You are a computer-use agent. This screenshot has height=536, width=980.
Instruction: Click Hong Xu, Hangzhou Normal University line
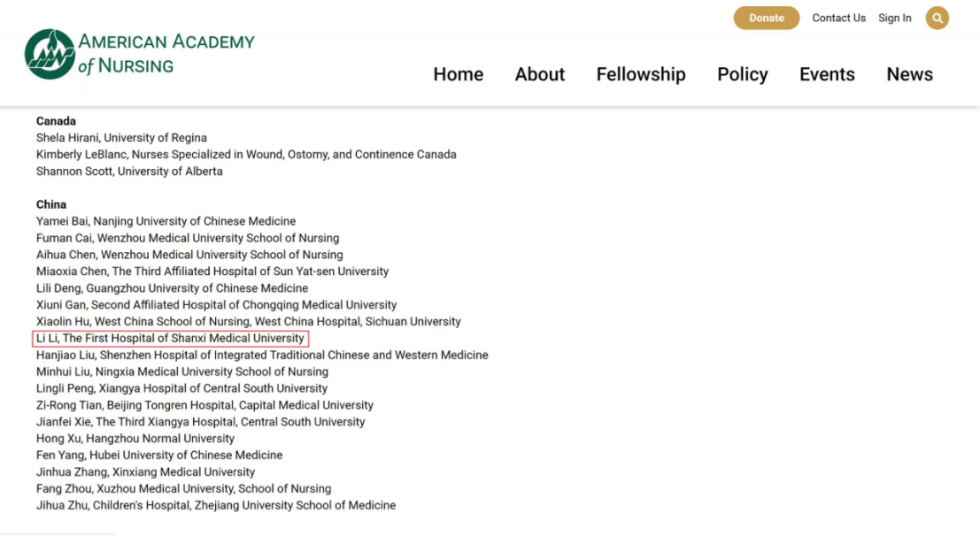[135, 439]
